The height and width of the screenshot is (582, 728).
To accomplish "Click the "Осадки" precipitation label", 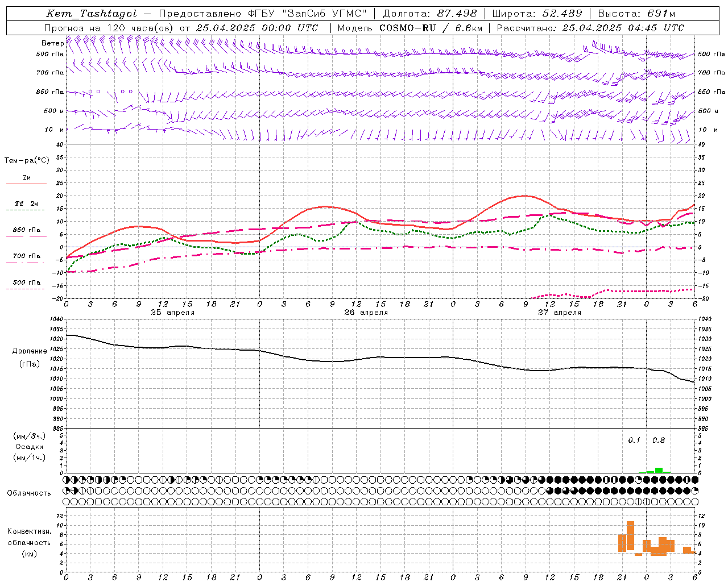I will pyautogui.click(x=29, y=447).
